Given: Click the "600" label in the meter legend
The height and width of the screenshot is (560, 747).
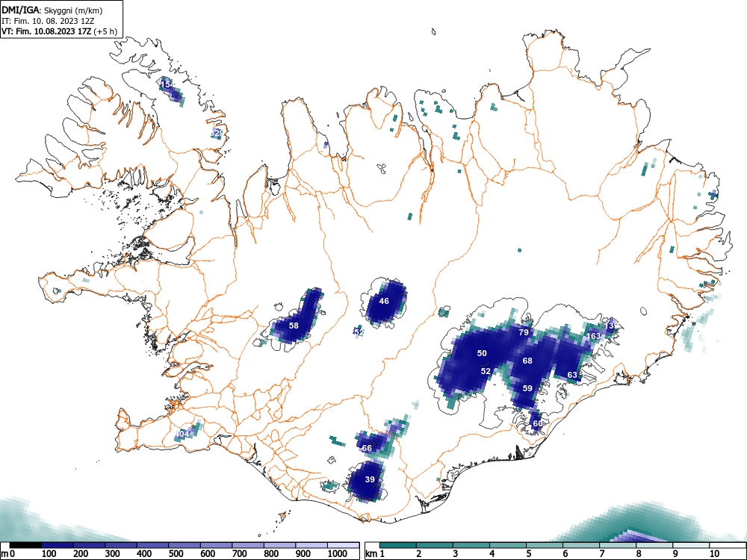Looking at the screenshot, I should click(x=208, y=554).
